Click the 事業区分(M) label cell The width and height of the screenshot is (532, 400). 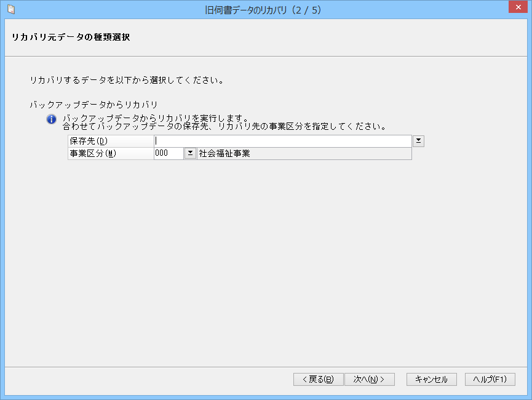(x=111, y=153)
